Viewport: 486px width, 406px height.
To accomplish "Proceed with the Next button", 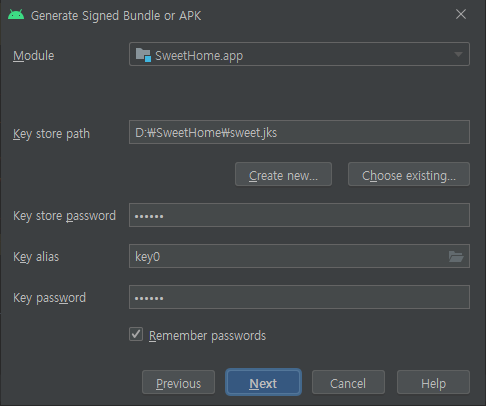I will pyautogui.click(x=263, y=382).
